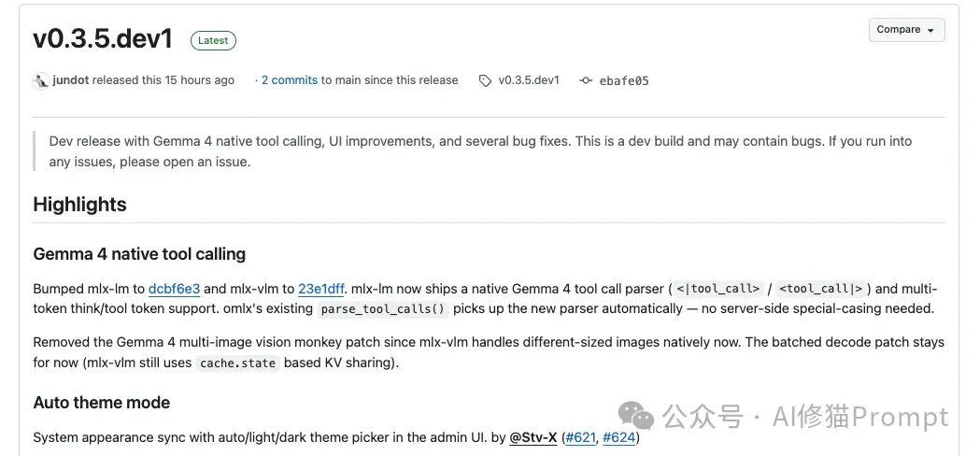The image size is (980, 456).
Task: Click the green Latest badge
Action: pos(213,40)
